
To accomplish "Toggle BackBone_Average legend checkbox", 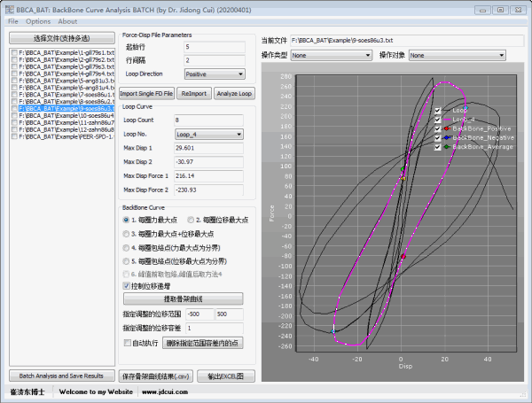I will (x=438, y=147).
